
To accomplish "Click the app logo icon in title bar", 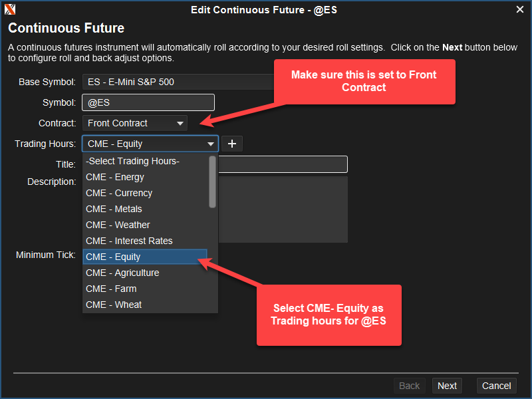I will [x=10, y=9].
